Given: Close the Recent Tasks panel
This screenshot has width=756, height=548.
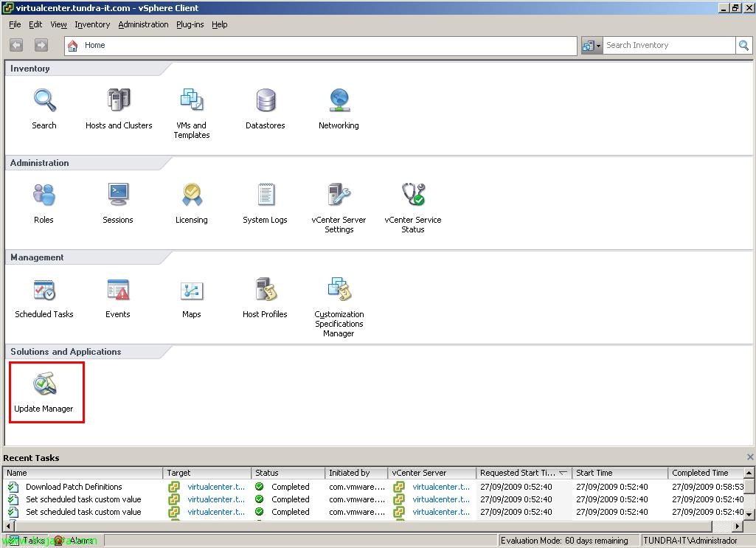Looking at the screenshot, I should 750,457.
